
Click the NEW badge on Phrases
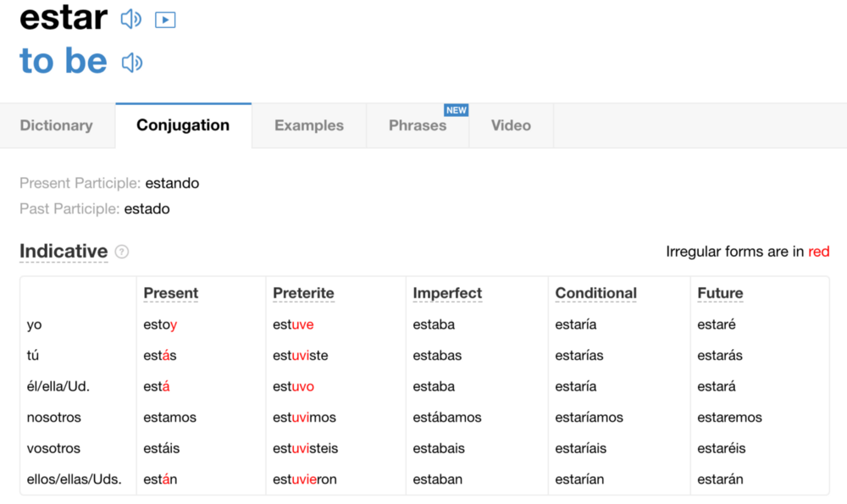(457, 110)
